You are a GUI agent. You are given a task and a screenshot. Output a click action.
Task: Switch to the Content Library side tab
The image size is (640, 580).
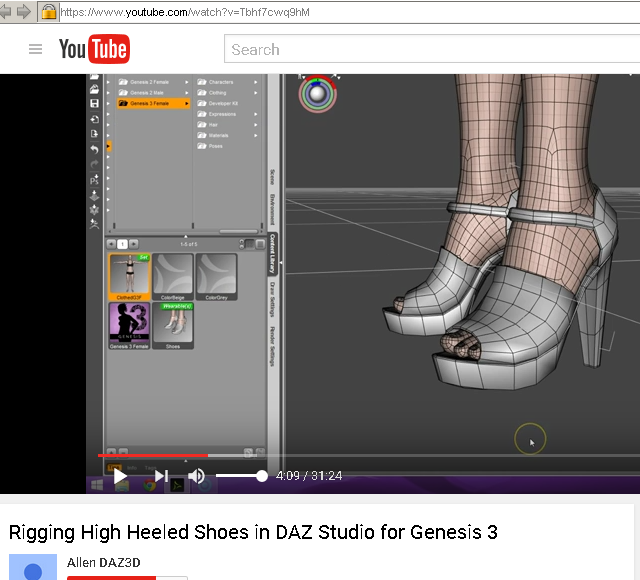click(272, 253)
